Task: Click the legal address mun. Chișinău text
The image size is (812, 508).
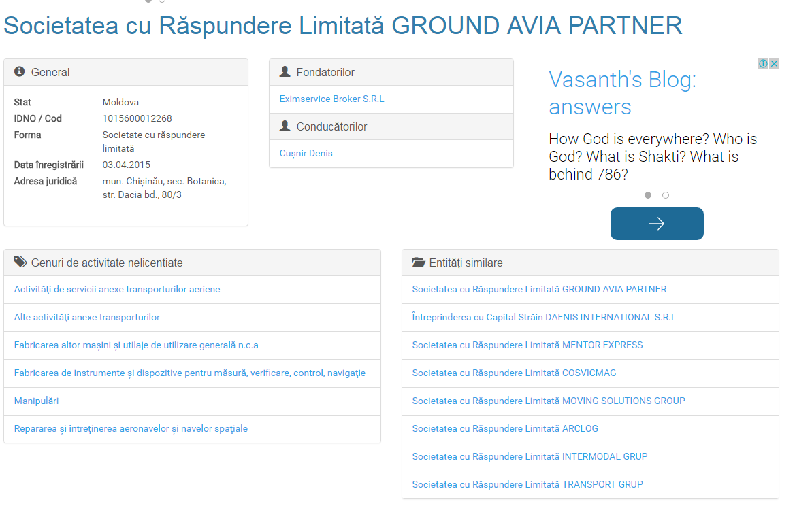Action: tap(164, 188)
